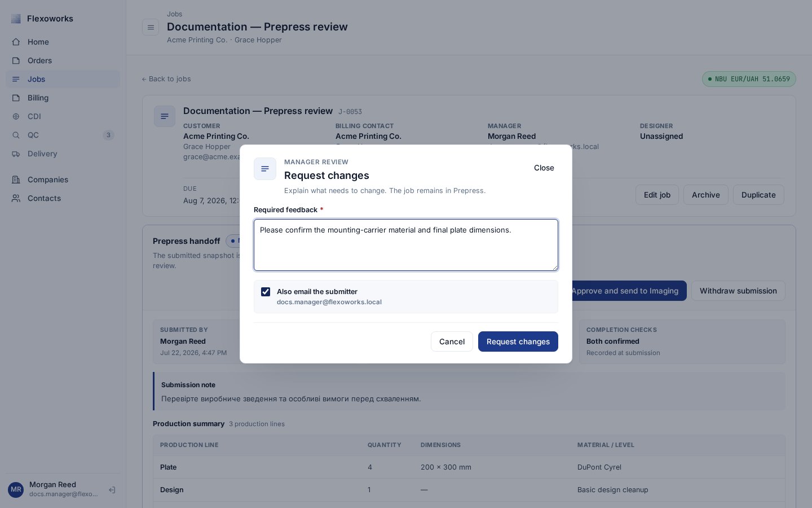812x508 pixels.
Task: Open the Companies page
Action: [x=63, y=179]
